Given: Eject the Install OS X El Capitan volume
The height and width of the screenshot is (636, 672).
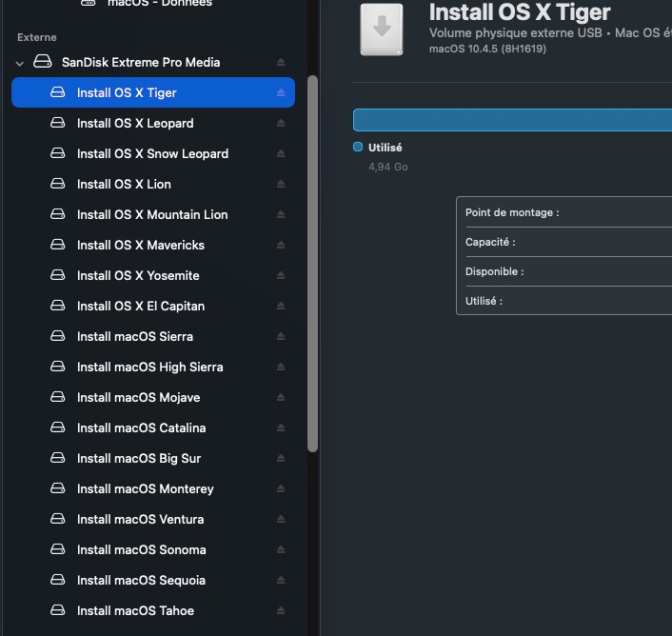Looking at the screenshot, I should point(281,306).
